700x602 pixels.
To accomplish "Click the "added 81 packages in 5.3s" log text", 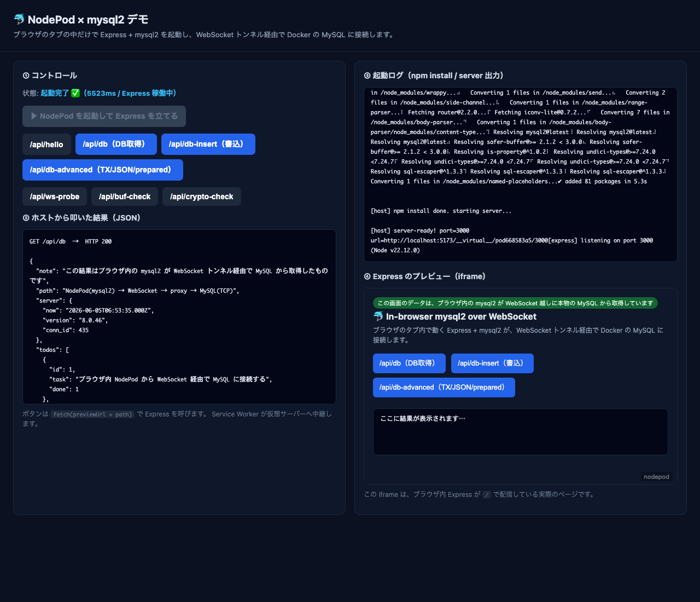I will click(606, 181).
